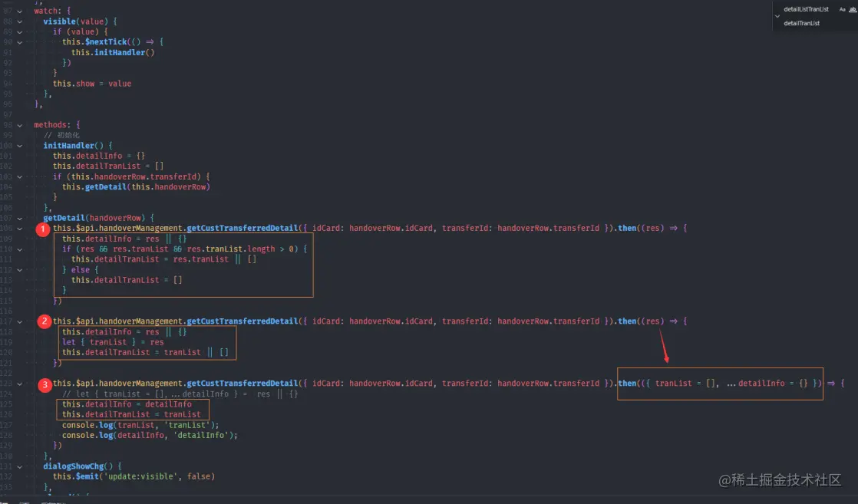Click 'this.detailInfo = res || {}' line 109
The image size is (858, 504).
pos(124,239)
